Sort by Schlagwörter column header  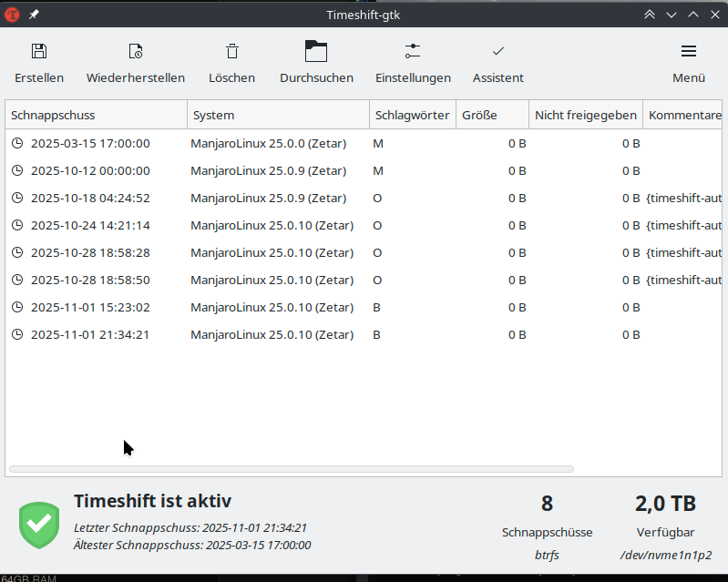point(412,115)
